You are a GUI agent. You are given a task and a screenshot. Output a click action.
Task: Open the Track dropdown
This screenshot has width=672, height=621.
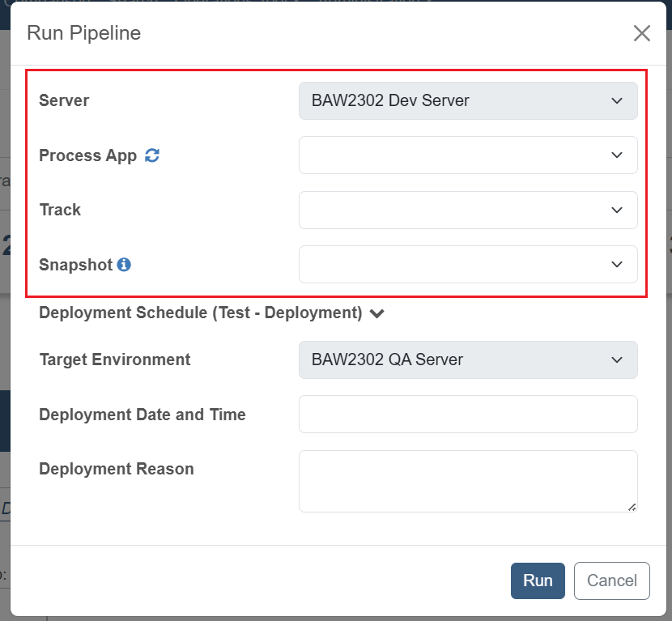coord(468,210)
